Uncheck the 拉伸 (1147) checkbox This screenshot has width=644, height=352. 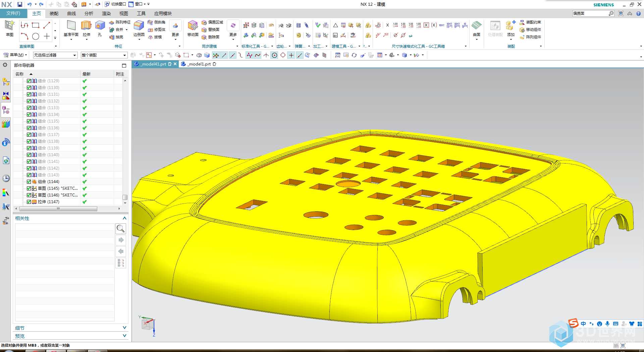pyautogui.click(x=29, y=202)
